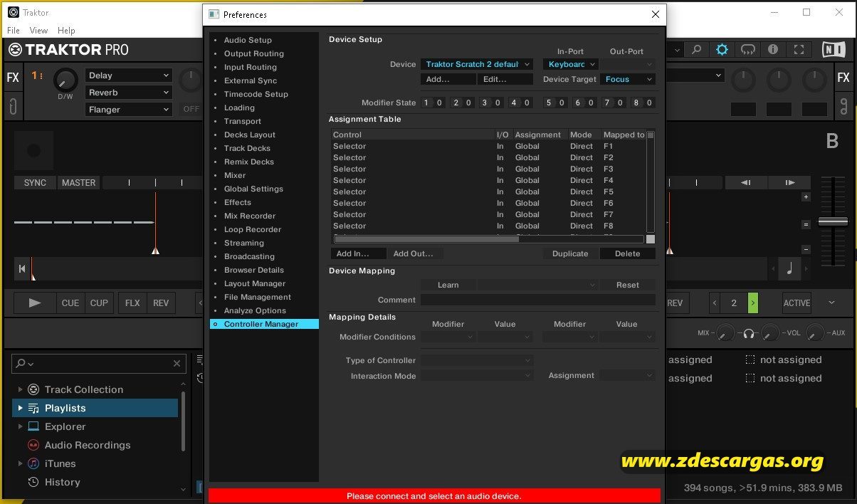Screen dimensions: 857x504
Task: Toggle the cruise mode headphone icon
Action: tap(748, 50)
